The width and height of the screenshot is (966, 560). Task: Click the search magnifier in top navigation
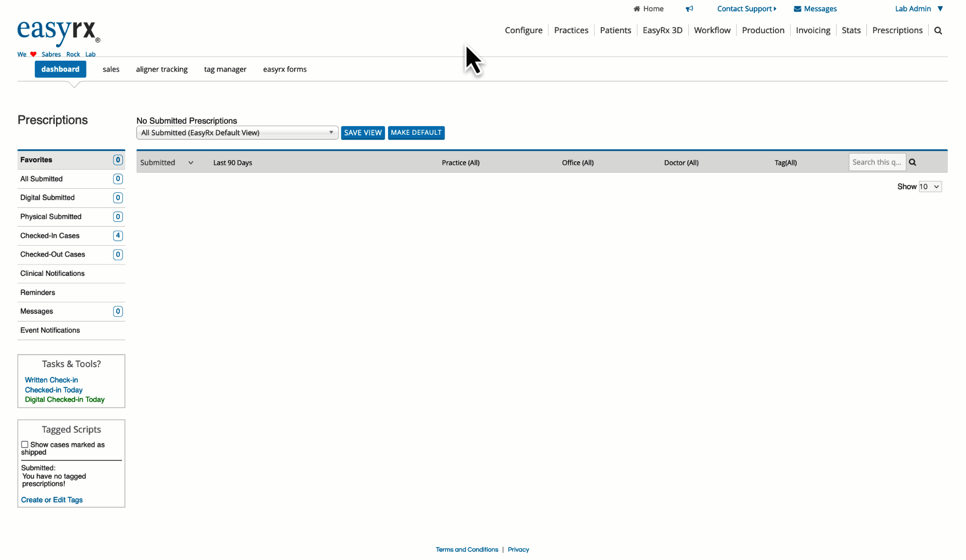pyautogui.click(x=938, y=31)
